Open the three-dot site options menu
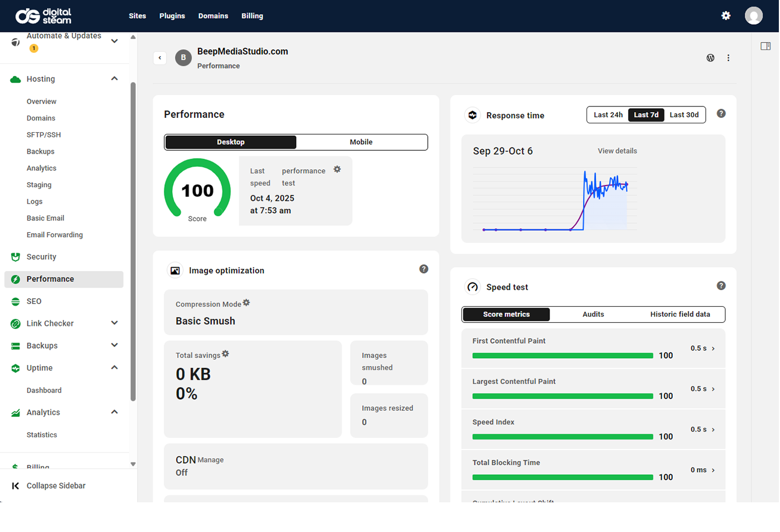 point(728,58)
